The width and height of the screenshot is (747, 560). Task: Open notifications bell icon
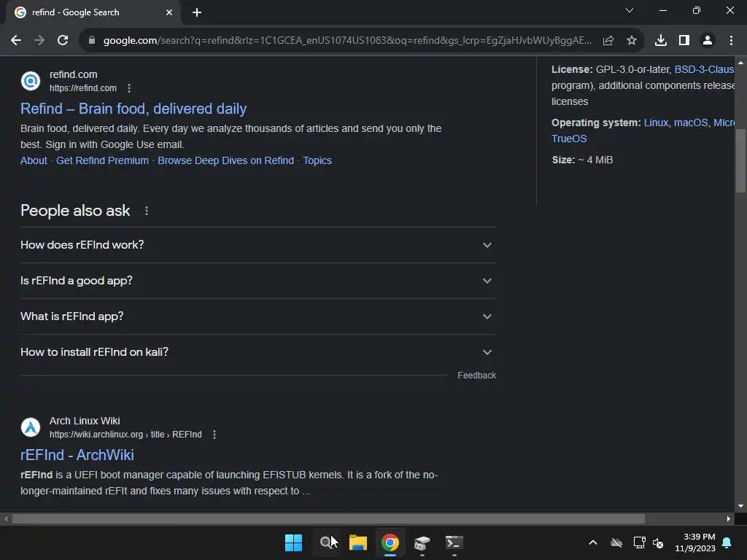click(727, 542)
